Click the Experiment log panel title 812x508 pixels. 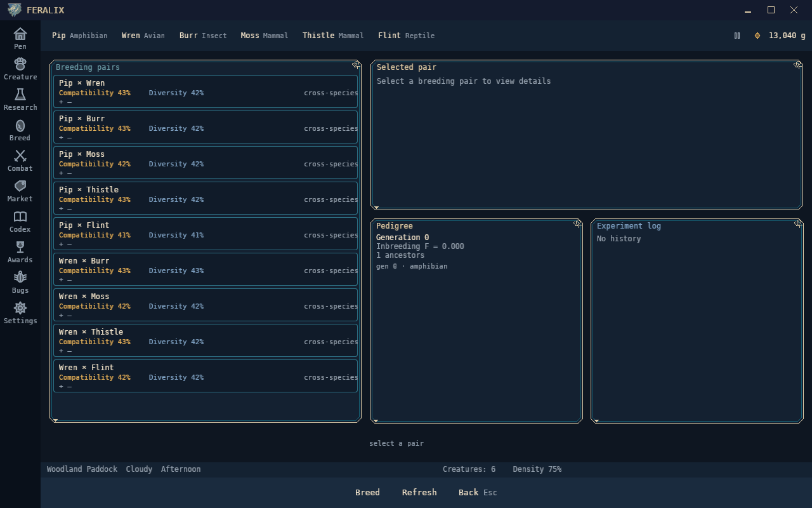click(x=629, y=226)
